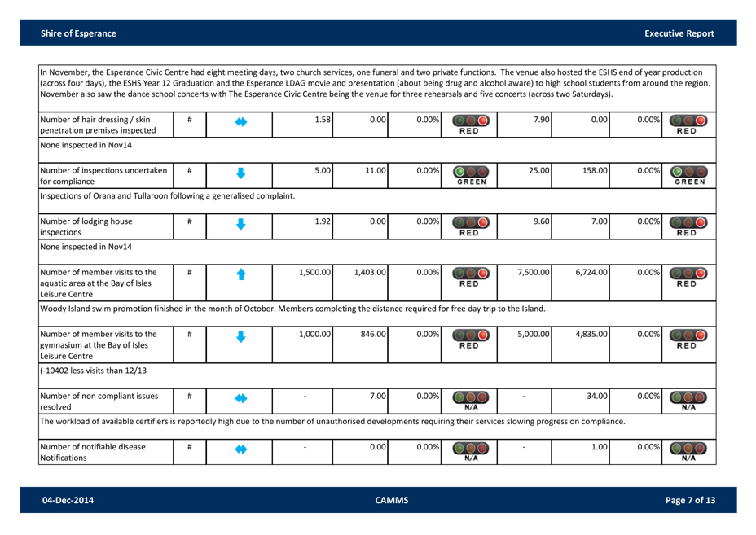Select the down arrow for gymnasium member visits
This screenshot has width=756, height=535.
240,337
